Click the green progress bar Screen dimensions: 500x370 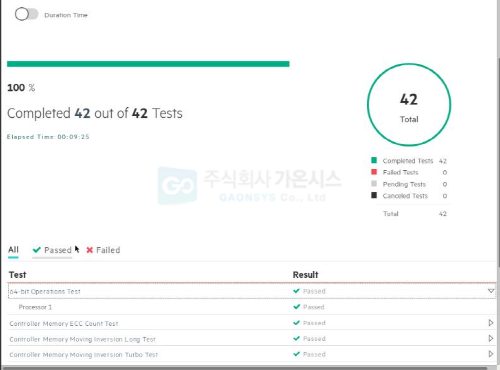coord(148,64)
